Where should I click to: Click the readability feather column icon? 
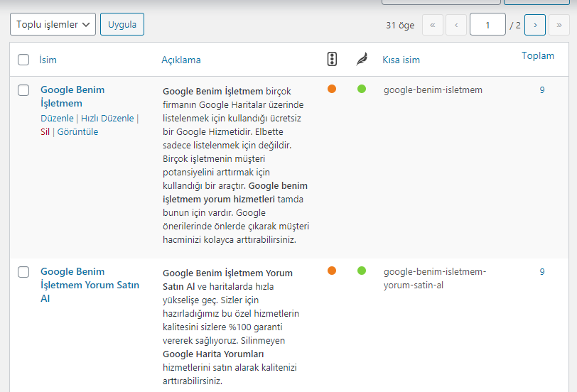pyautogui.click(x=362, y=60)
